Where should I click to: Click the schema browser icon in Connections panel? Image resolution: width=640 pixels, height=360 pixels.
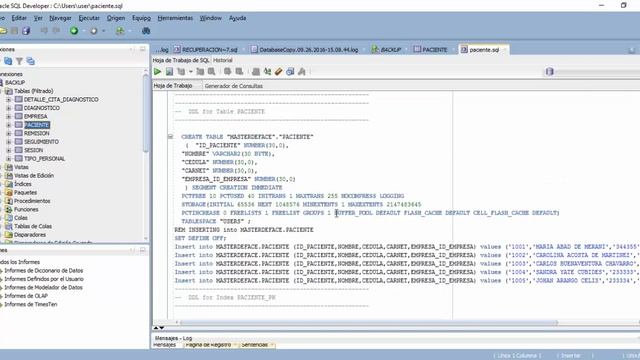coord(31,61)
